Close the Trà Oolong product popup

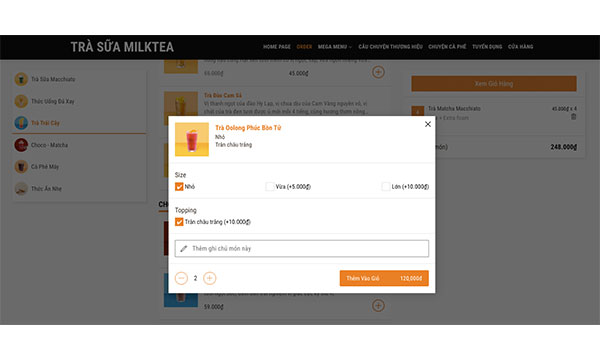[428, 124]
